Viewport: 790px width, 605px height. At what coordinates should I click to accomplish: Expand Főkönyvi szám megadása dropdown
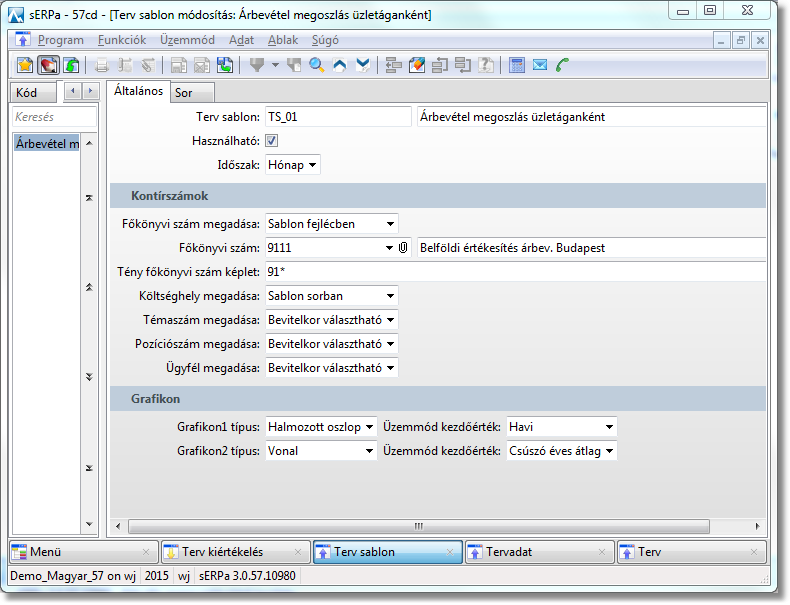(x=332, y=223)
